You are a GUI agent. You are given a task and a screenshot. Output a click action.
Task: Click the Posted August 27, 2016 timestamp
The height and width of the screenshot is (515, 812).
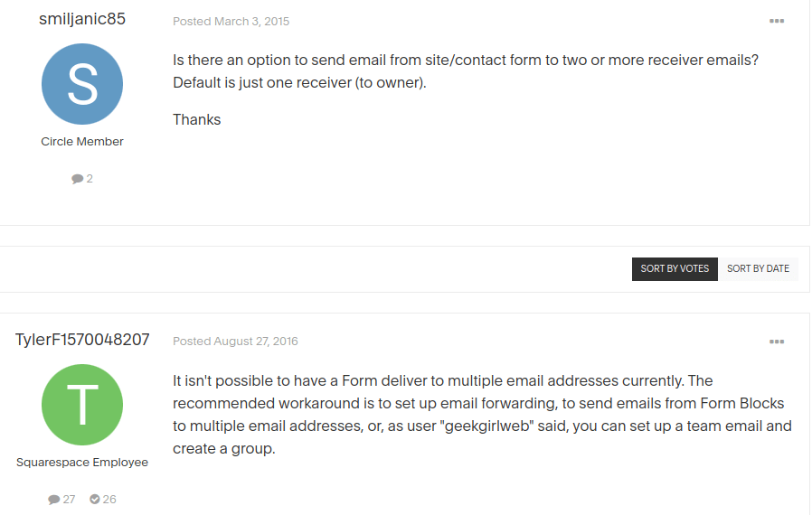click(x=235, y=342)
